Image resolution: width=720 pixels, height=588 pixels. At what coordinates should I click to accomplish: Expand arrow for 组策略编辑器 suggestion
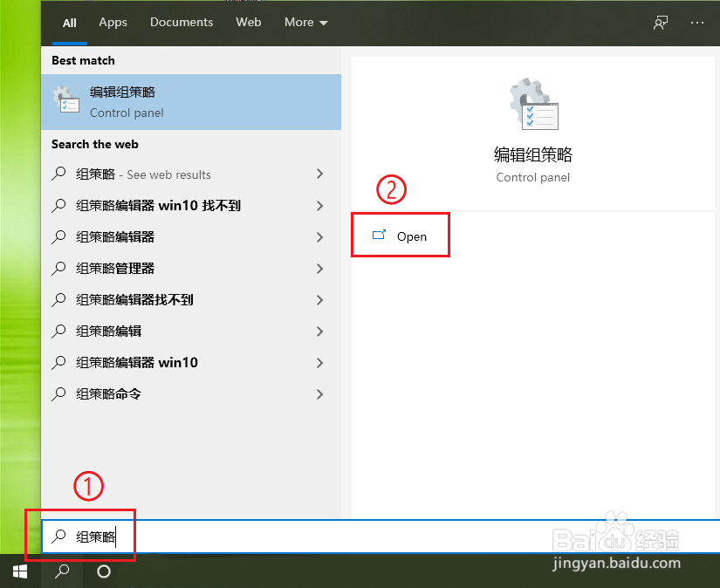320,236
